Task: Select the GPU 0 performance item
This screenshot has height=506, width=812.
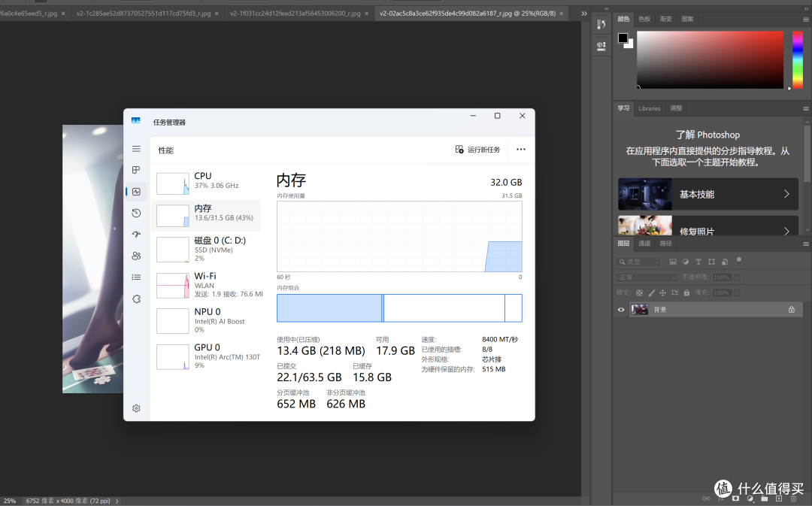Action: click(207, 356)
